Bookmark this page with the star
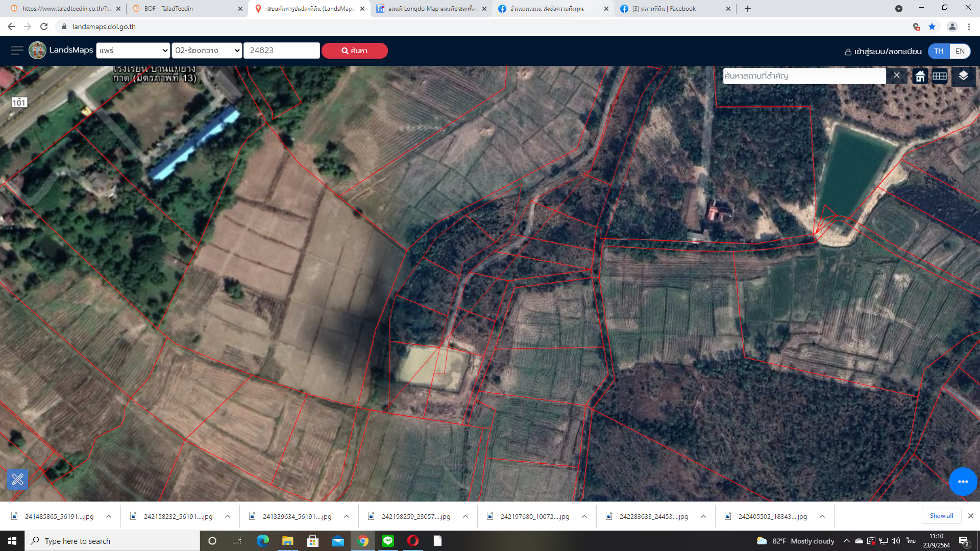Viewport: 980px width, 551px height. tap(932, 27)
